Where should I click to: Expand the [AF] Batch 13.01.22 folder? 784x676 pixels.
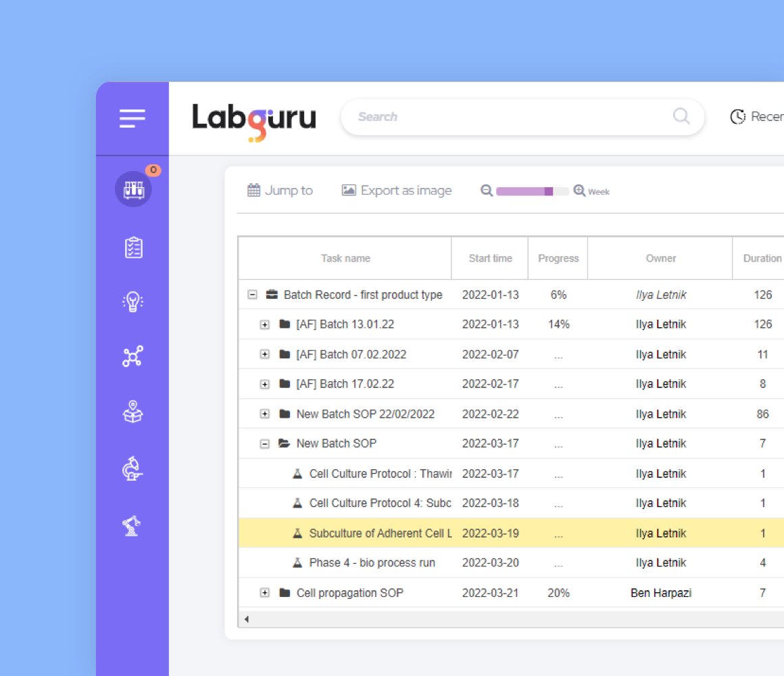coord(265,324)
